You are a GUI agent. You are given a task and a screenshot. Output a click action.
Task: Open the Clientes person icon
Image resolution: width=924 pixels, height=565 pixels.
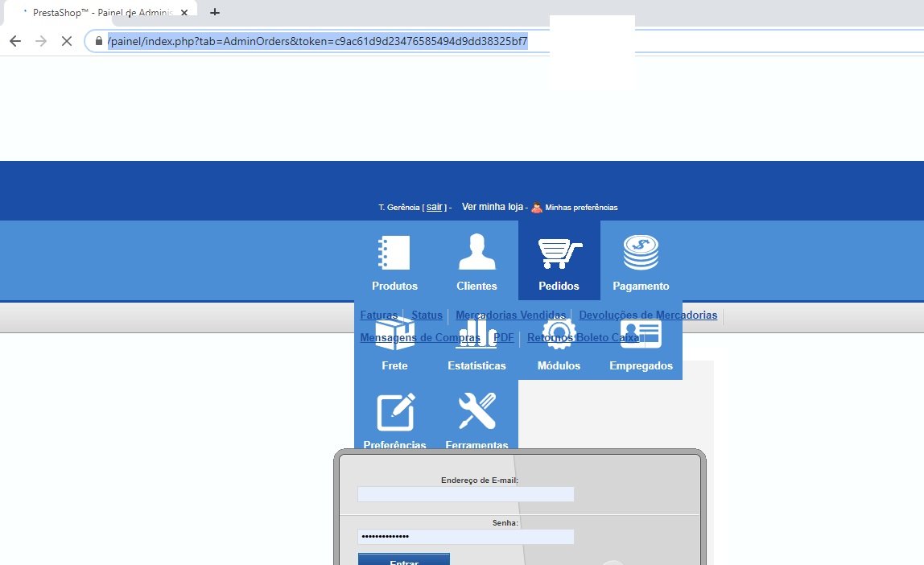coord(476,252)
